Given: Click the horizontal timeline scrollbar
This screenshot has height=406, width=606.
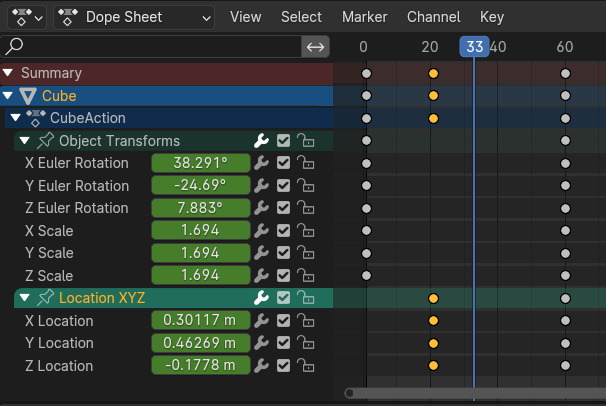Looking at the screenshot, I should pyautogui.click(x=475, y=393).
